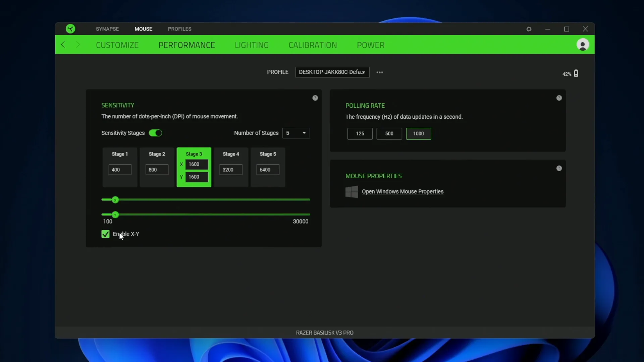Viewport: 644px width, 362px height.
Task: Click the RAZER BASILISK V3 PRO label
Action: [325, 333]
